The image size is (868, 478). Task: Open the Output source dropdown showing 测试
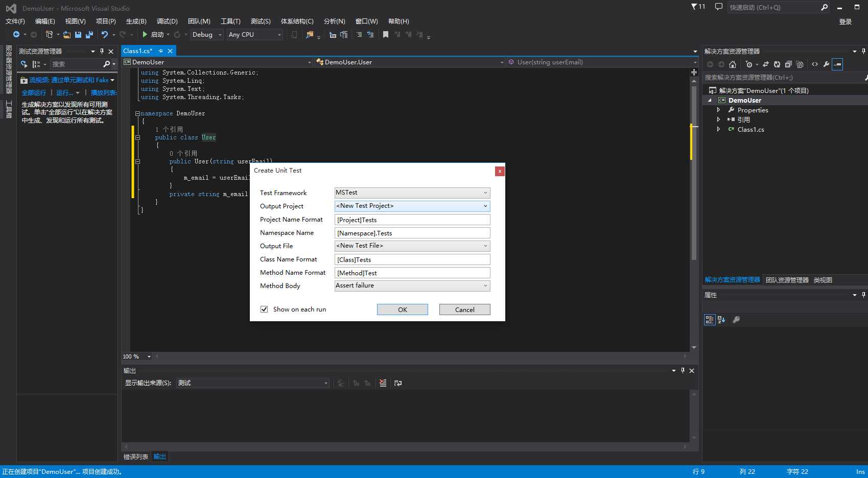[x=253, y=383]
